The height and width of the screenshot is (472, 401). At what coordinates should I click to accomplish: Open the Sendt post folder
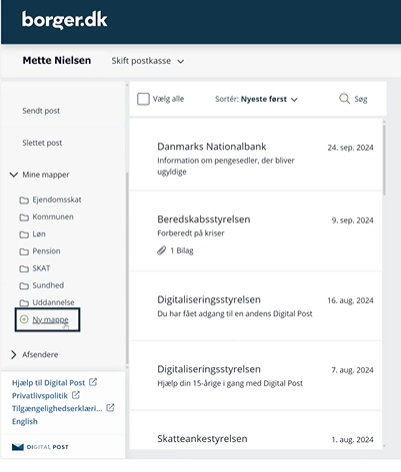tap(41, 111)
